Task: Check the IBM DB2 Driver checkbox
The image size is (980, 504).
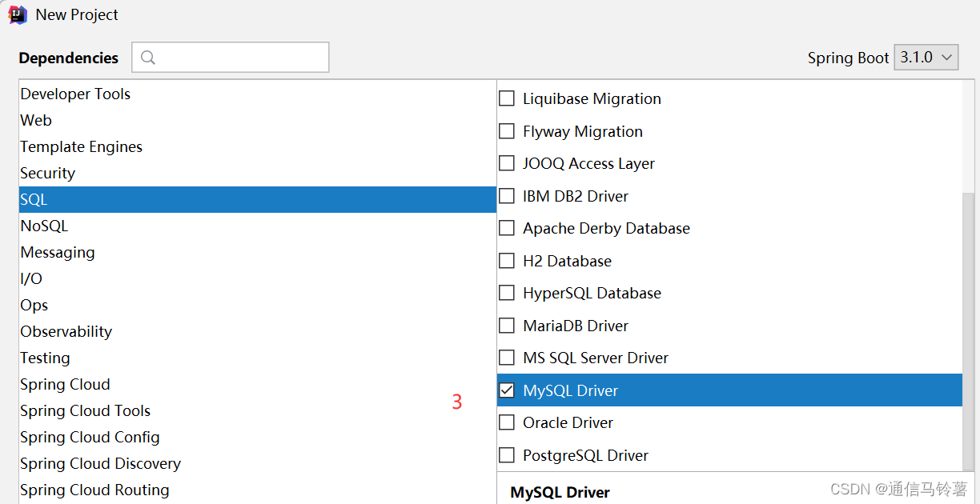Action: 507,196
